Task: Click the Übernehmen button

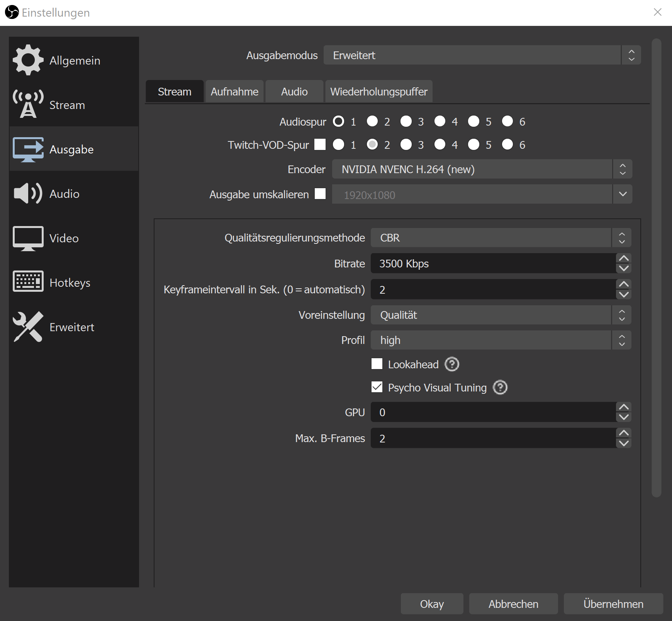Action: [613, 604]
